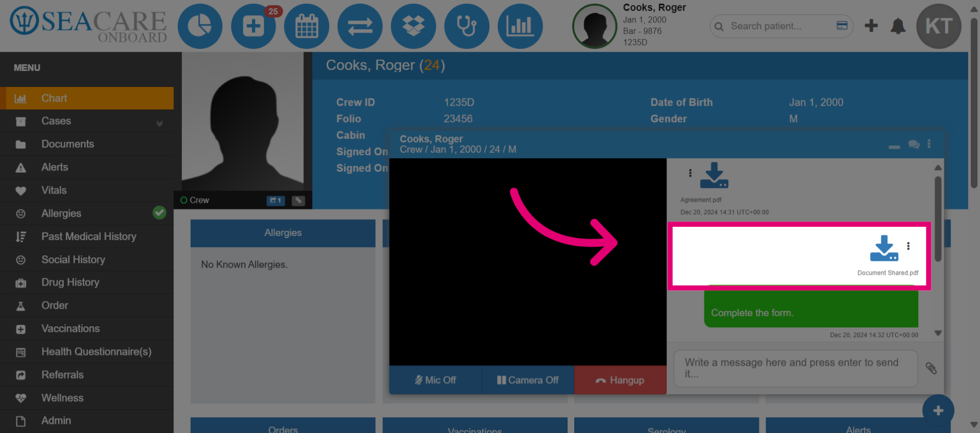Open Past Medical History
980x433 pixels.
tap(87, 236)
